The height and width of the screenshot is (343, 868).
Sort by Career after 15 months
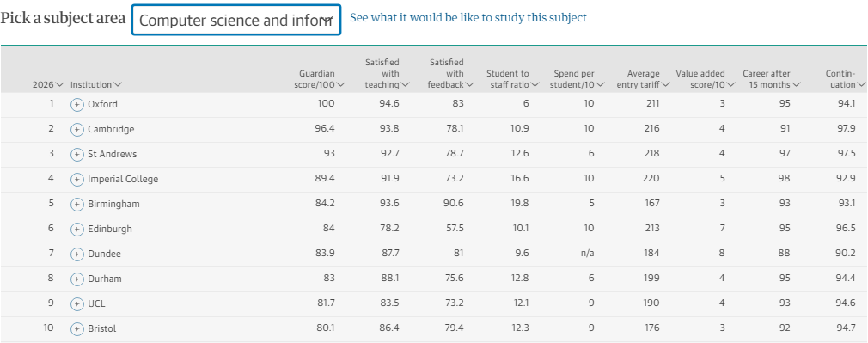point(772,79)
